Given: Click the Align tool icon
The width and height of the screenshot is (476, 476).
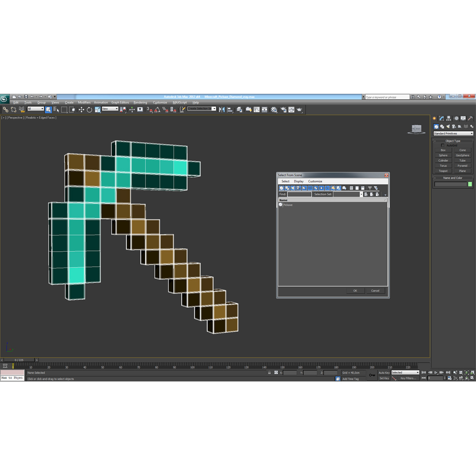Looking at the screenshot, I should pyautogui.click(x=230, y=110).
